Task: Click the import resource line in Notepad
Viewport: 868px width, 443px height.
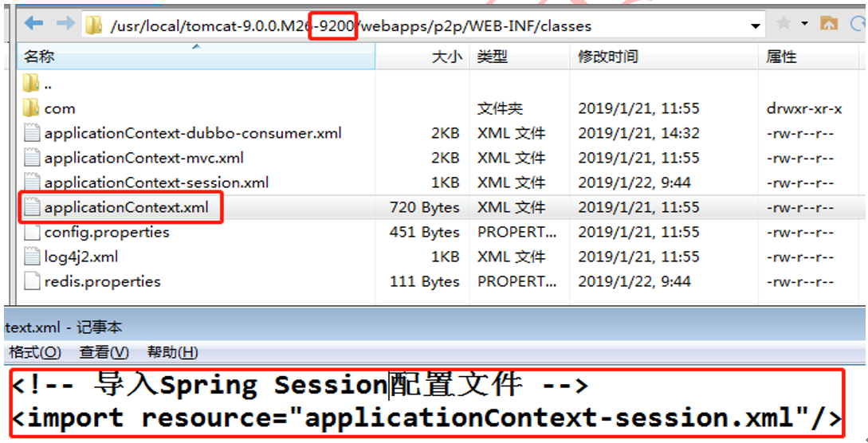Action: (426, 418)
